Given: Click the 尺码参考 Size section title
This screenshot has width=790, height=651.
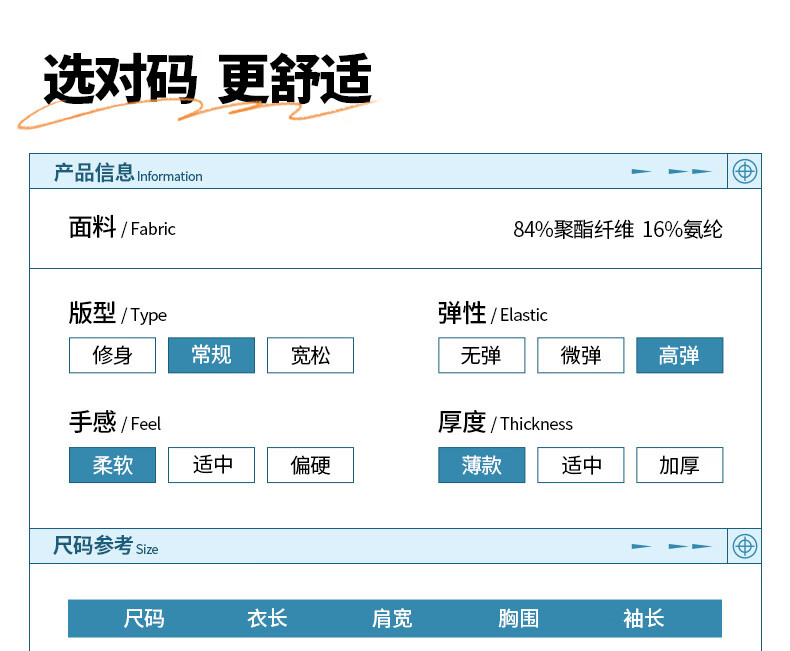Looking at the screenshot, I should 106,546.
